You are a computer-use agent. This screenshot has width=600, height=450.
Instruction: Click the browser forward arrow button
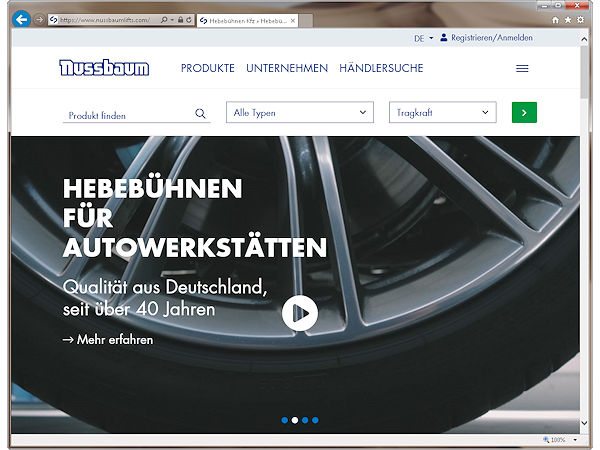point(39,19)
